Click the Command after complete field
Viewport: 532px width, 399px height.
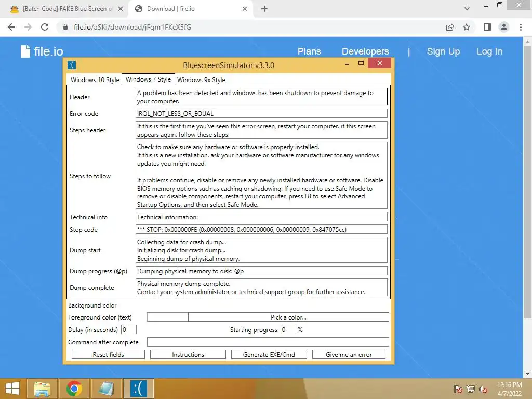click(268, 342)
